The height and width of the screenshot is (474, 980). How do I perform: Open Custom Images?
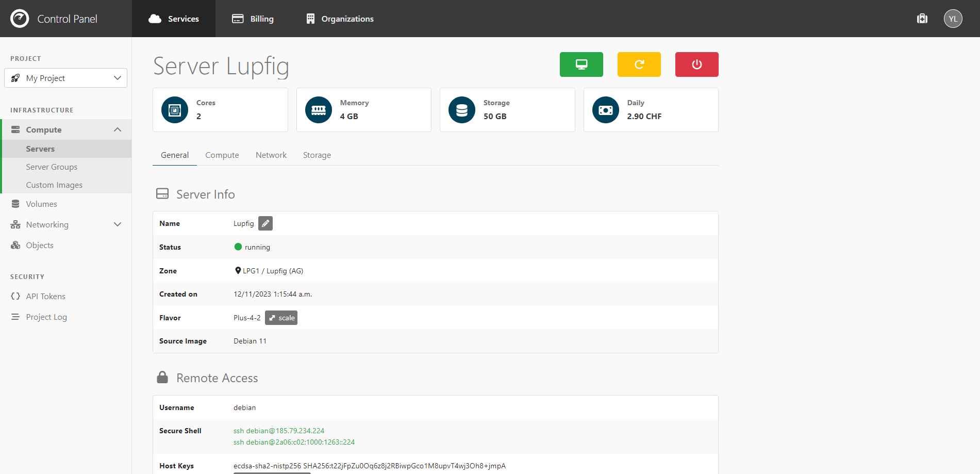(x=65, y=185)
